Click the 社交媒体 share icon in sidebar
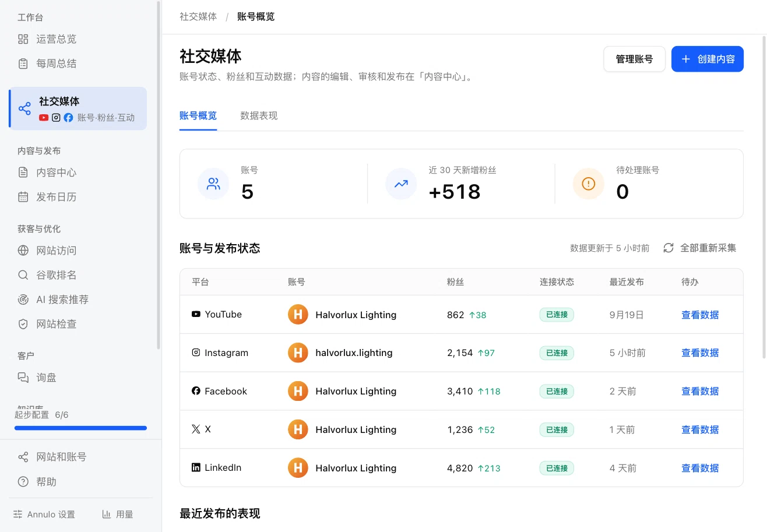Viewport: 767px width, 532px height. tap(24, 108)
